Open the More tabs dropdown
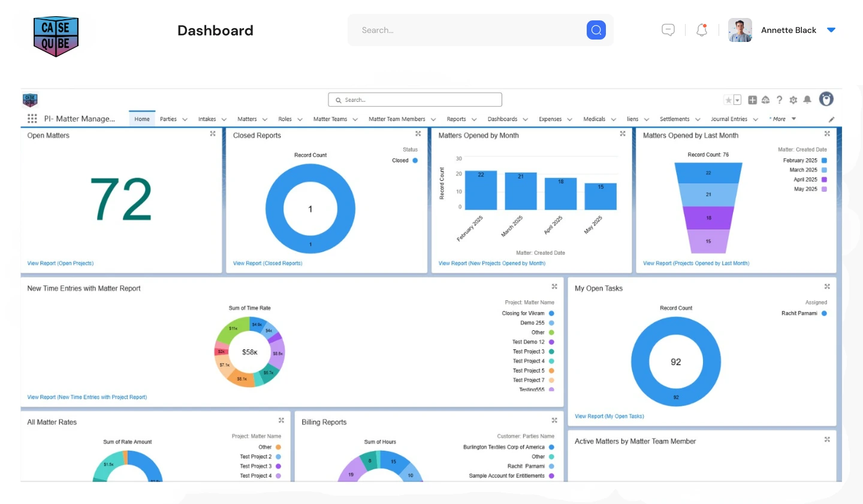Screen dimensions: 863x504 [x=783, y=119]
